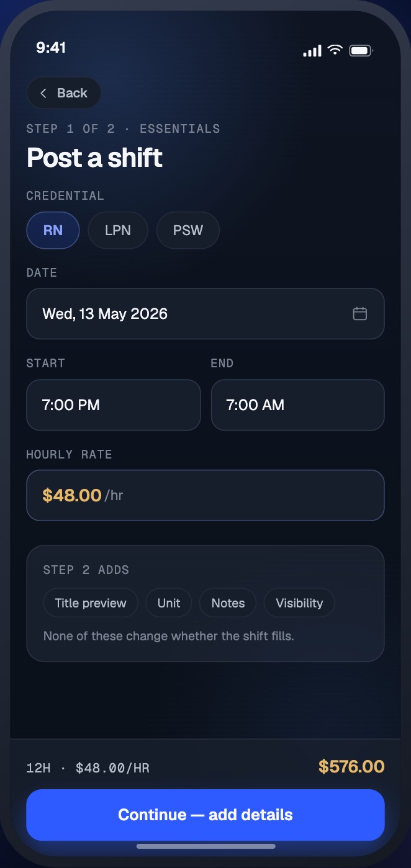
Task: Tap the home indicator bar at bottom
Action: (205, 846)
